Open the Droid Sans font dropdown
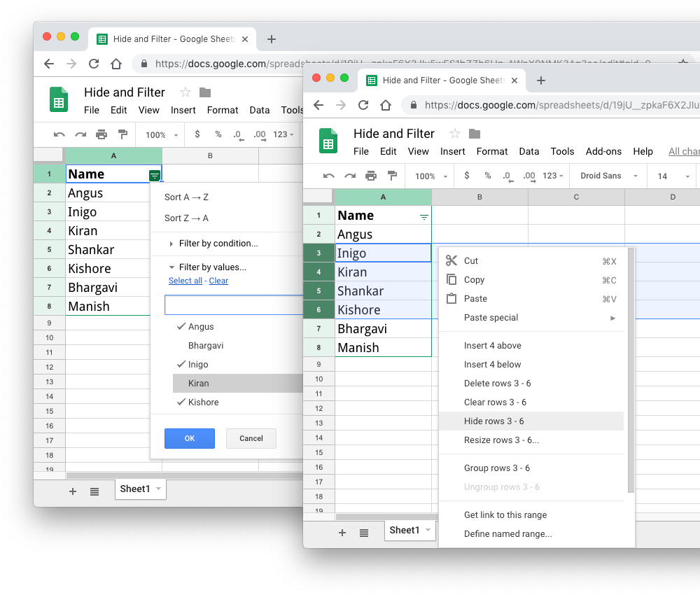The image size is (700, 595). [x=608, y=176]
